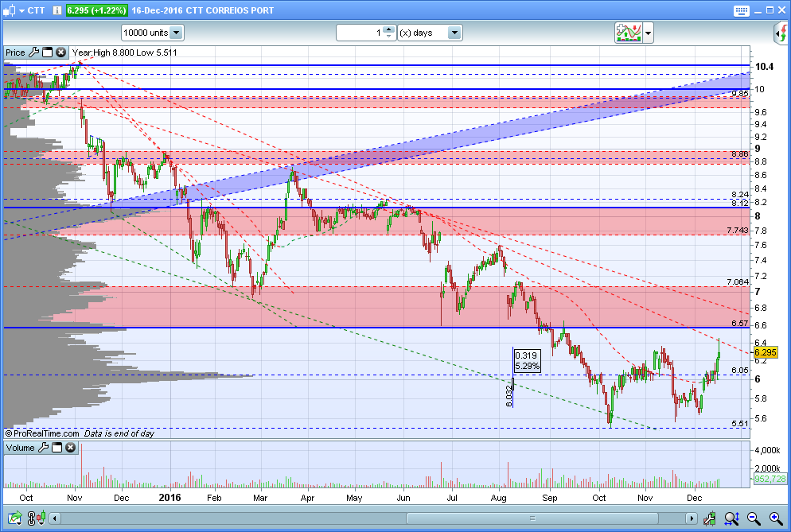
Task: Expand the side trading panel arrow tab
Action: tap(782, 33)
